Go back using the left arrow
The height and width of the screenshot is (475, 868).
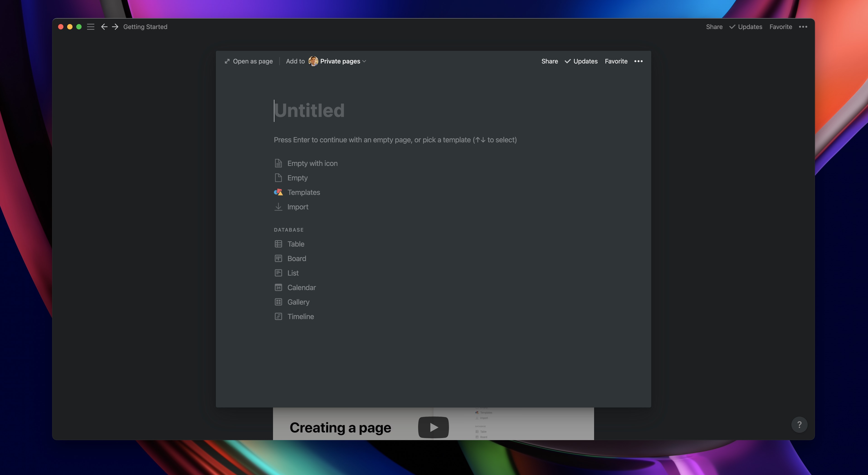[104, 27]
